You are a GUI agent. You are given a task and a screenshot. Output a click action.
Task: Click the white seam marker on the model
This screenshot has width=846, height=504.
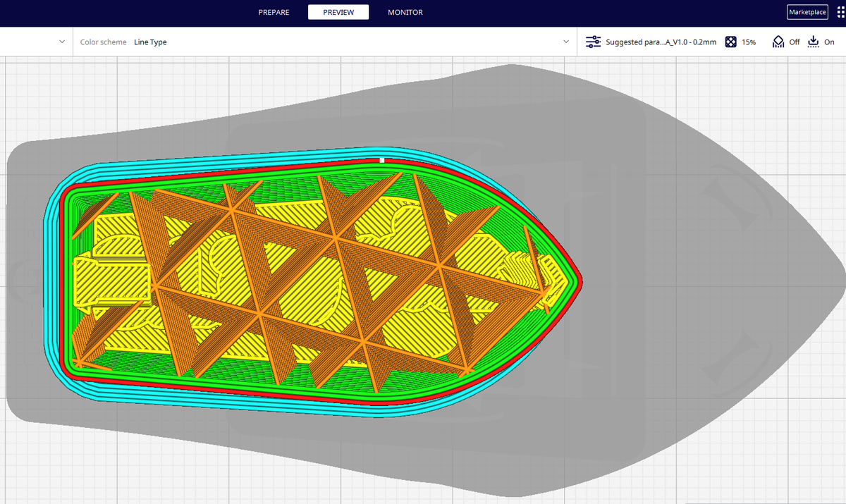(x=381, y=161)
